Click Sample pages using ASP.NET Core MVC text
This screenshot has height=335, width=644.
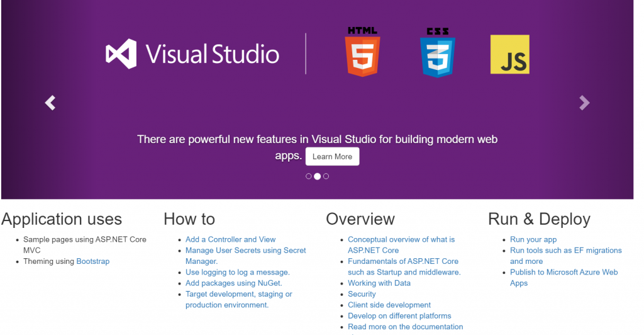coord(85,245)
